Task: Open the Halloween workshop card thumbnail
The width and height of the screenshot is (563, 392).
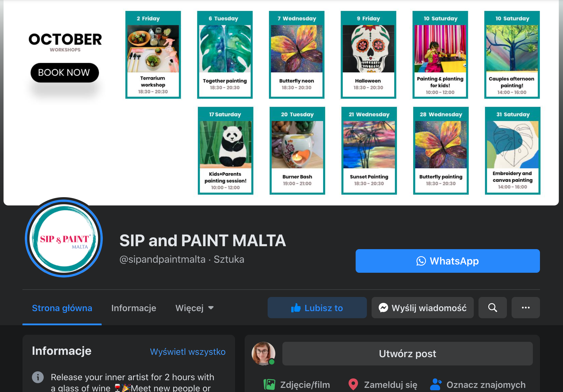Action: [368, 49]
